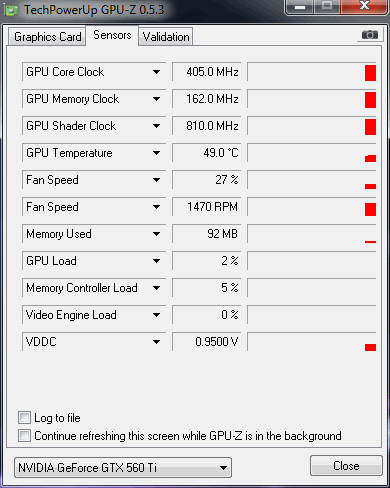Open the NVIDIA GeForce GTX 560 Ti selector
Image resolution: width=390 pixels, height=488 pixels.
(123, 467)
